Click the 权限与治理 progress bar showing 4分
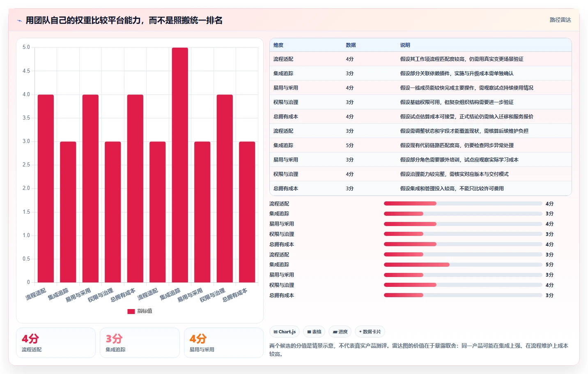The image size is (588, 374). click(x=463, y=285)
